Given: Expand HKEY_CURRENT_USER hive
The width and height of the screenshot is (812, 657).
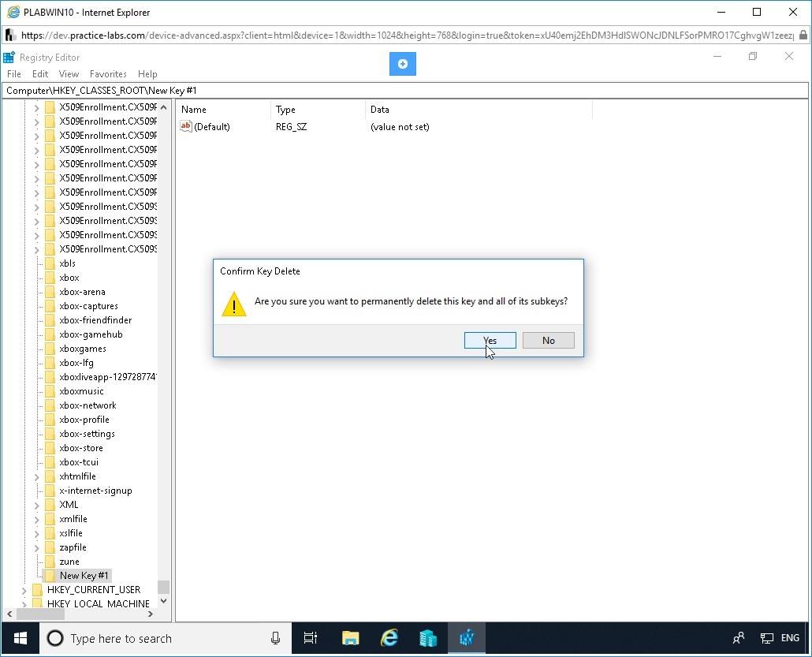Looking at the screenshot, I should coord(24,590).
